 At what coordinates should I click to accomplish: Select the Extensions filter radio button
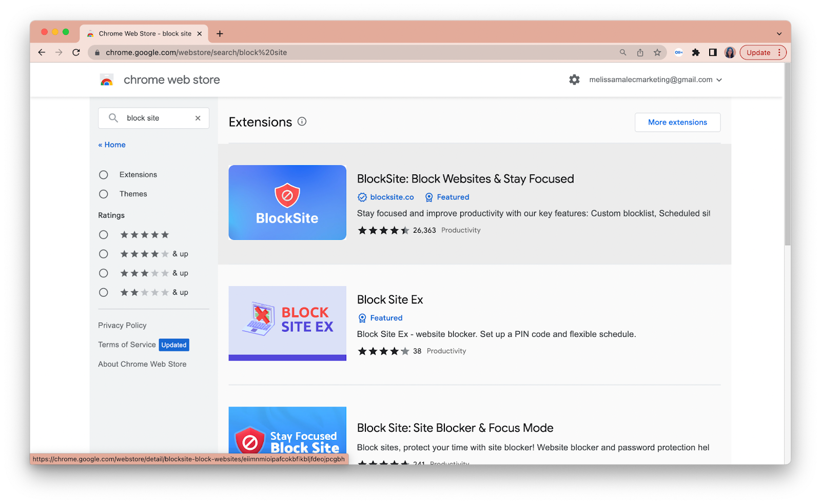pos(104,175)
